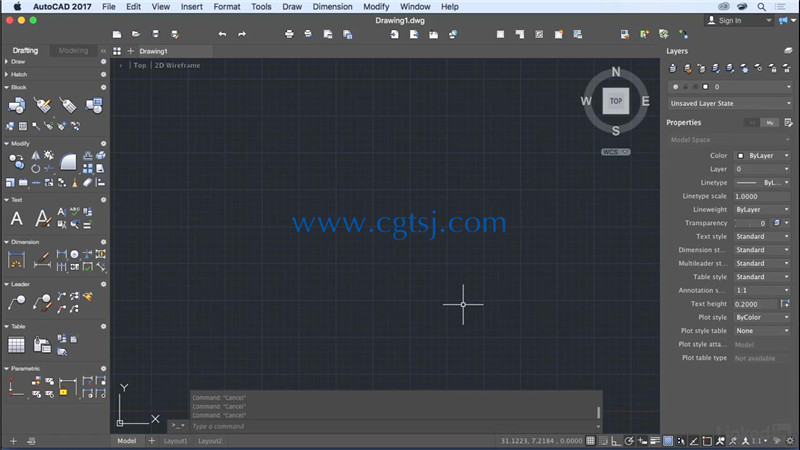The width and height of the screenshot is (800, 450).
Task: Select the Mirror tool in Modify
Action: pyautogui.click(x=36, y=156)
